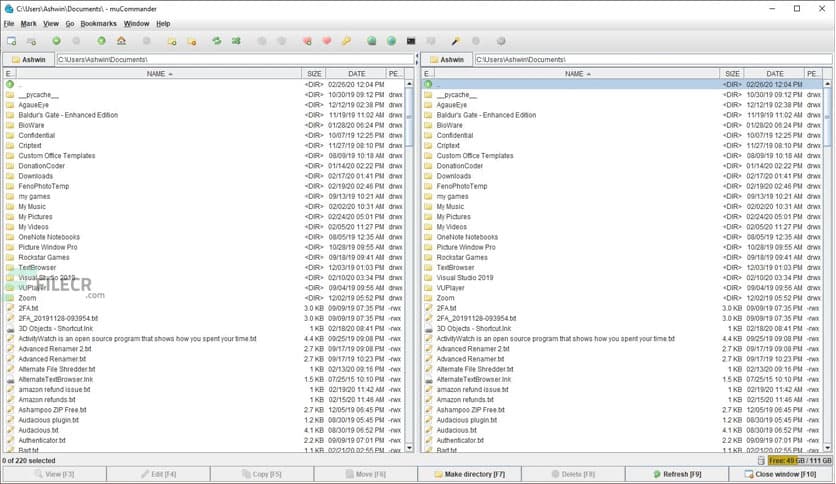
Task: Click the trash icon in status bar
Action: point(761,461)
